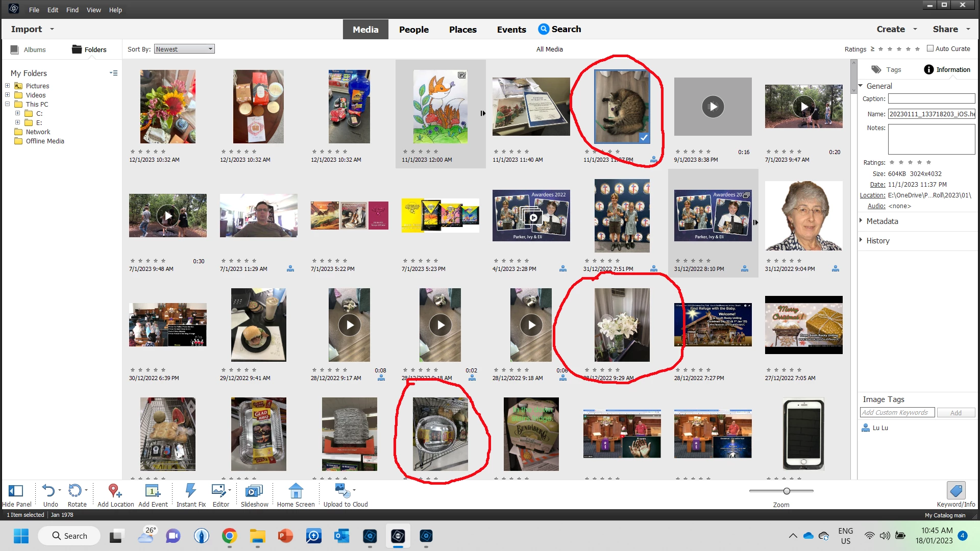Go to Home Screen
This screenshot has width=980, height=551.
[296, 491]
